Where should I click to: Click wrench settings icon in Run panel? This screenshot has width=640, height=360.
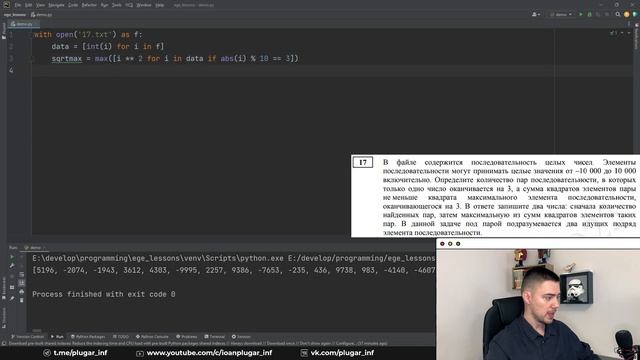(12, 266)
